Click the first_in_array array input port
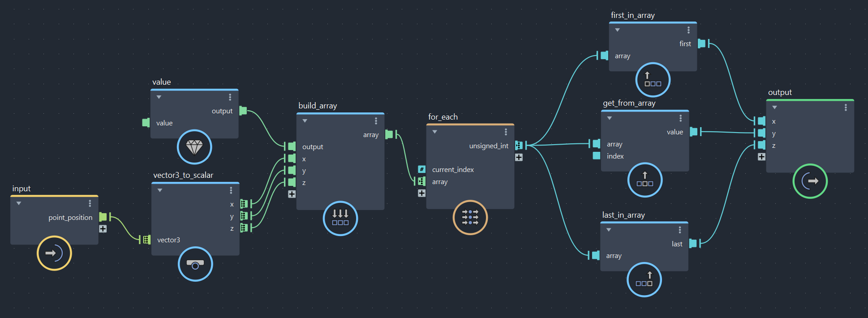The height and width of the screenshot is (318, 868). [605, 56]
